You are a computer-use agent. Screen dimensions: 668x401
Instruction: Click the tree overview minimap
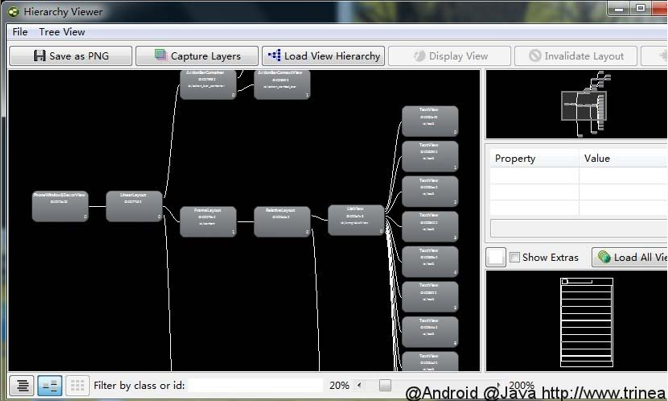pos(576,104)
